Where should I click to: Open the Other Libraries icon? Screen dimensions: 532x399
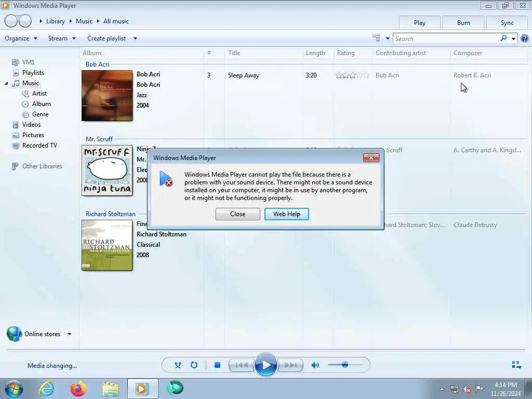pyautogui.click(x=15, y=166)
